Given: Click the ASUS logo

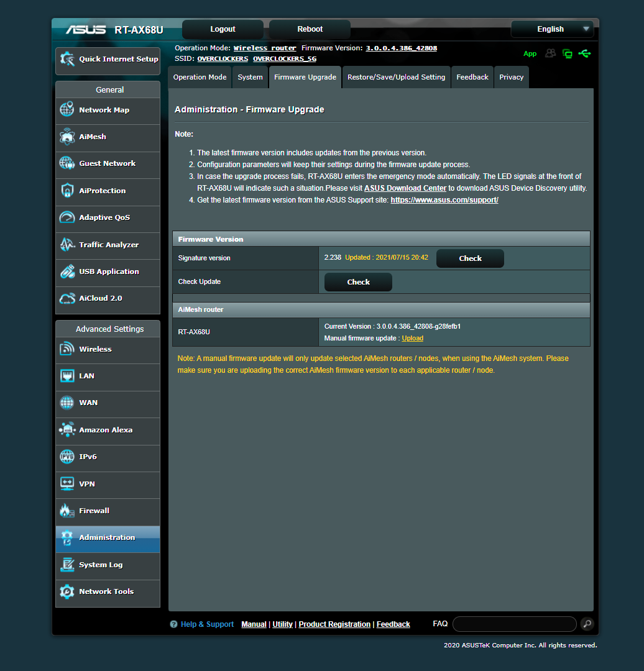Looking at the screenshot, I should click(86, 30).
